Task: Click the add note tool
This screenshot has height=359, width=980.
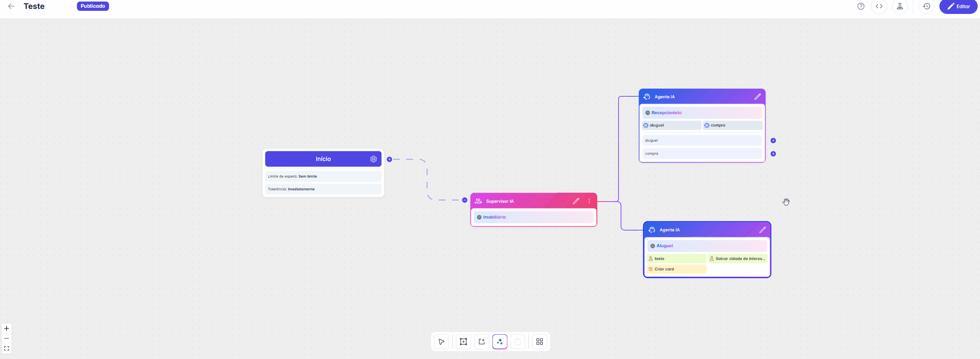Action: (x=481, y=342)
